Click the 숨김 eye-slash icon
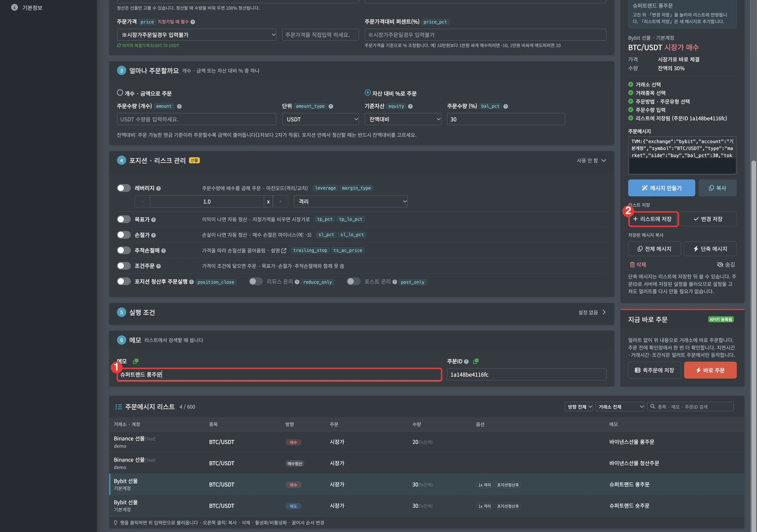The image size is (757, 532). click(720, 264)
